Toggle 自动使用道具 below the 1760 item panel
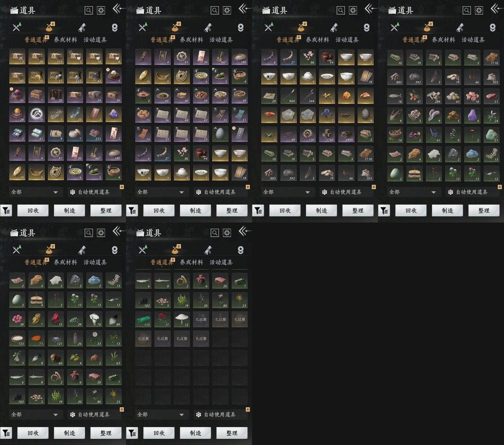Screen dimensions: 504x445 pos(346,192)
